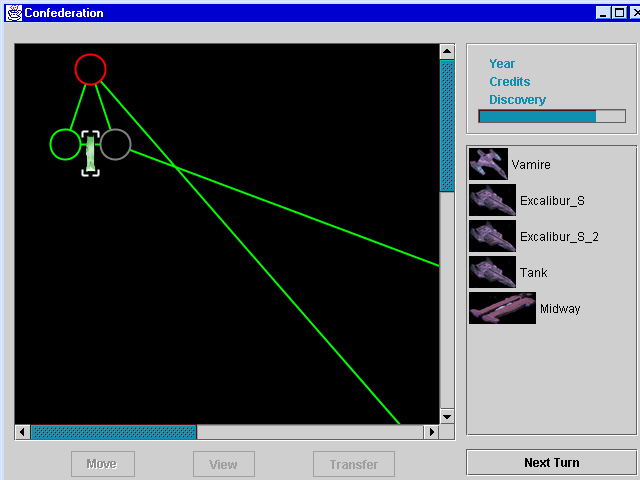Screen dimensions: 640x480
Task: Choose the Tank ship icon
Action: click(492, 272)
